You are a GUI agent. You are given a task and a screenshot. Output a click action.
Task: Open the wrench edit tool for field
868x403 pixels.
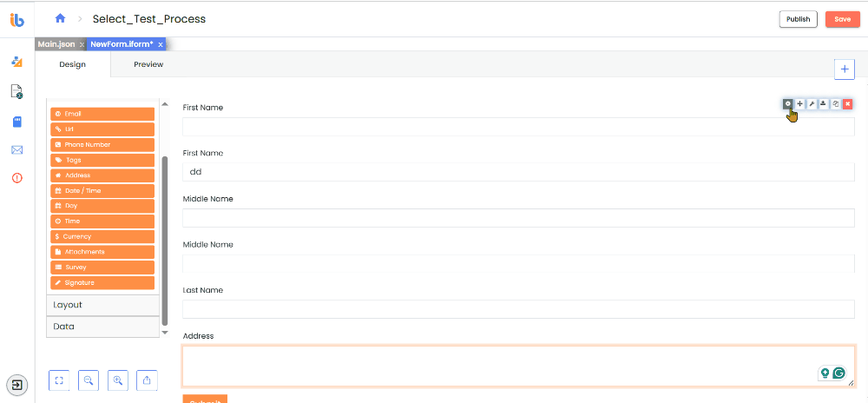(812, 103)
